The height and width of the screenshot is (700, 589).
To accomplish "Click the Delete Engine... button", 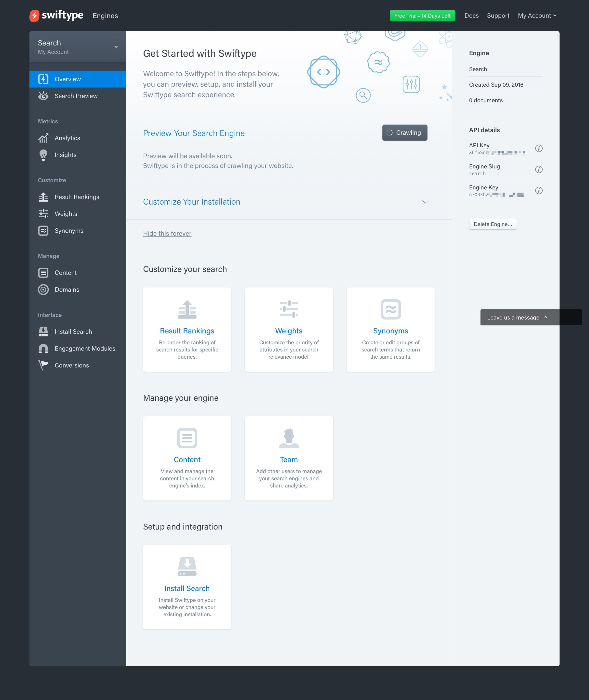I will click(493, 224).
